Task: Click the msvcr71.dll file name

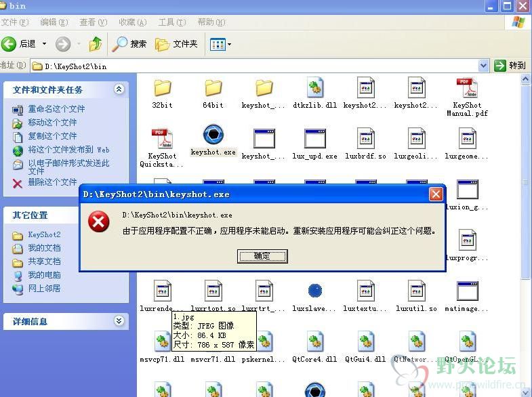Action: [x=213, y=359]
